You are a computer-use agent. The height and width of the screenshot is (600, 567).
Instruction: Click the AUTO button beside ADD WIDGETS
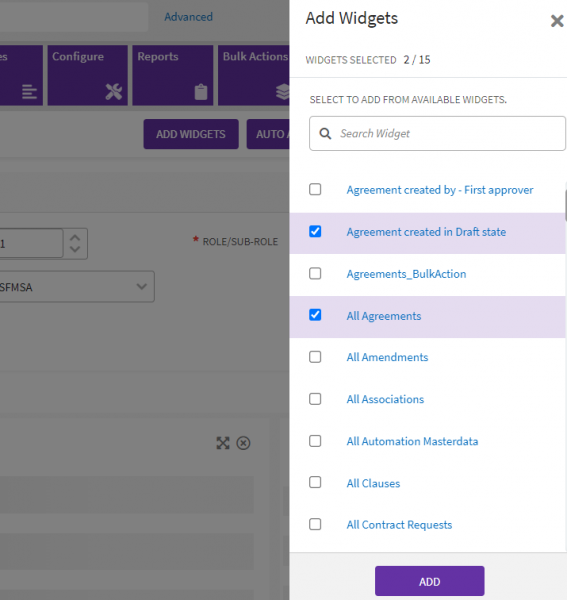[268, 134]
